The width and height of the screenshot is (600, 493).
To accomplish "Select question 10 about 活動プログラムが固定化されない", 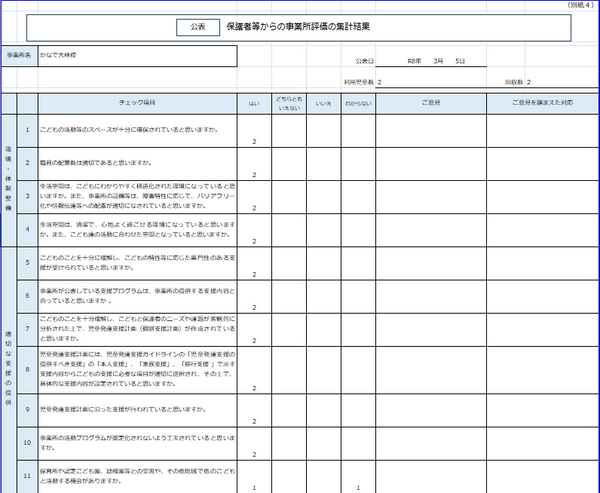I will tap(137, 443).
